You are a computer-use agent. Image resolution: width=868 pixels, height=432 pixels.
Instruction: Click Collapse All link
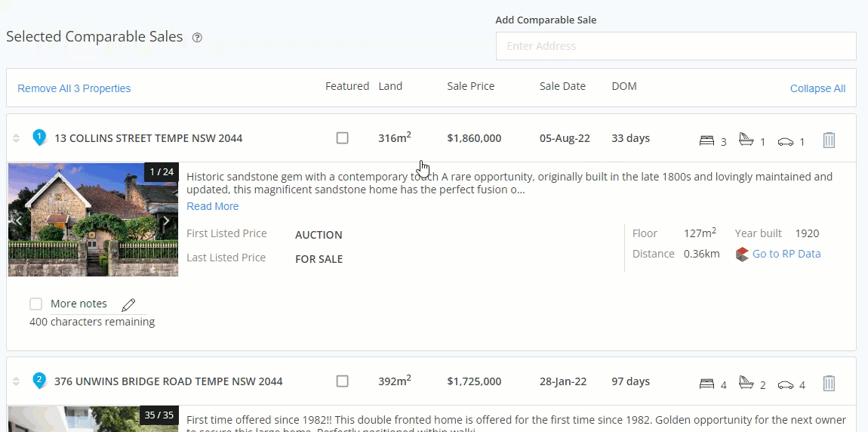click(x=817, y=88)
